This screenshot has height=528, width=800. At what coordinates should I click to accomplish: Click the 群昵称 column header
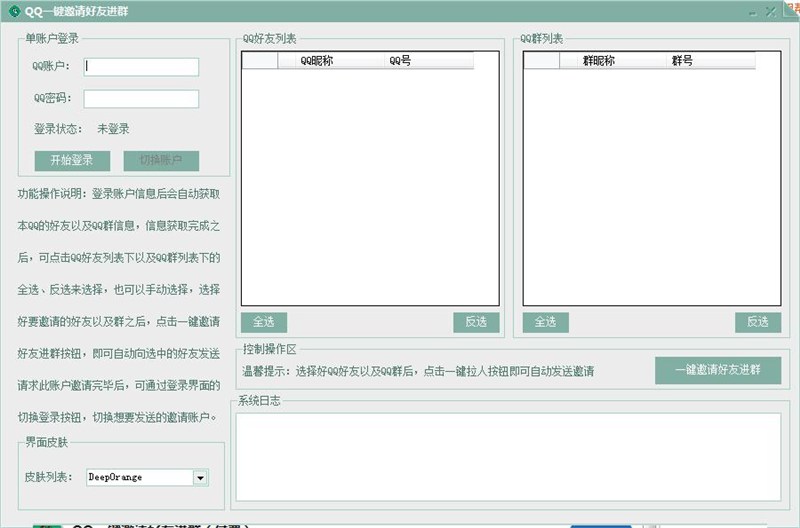pyautogui.click(x=598, y=61)
